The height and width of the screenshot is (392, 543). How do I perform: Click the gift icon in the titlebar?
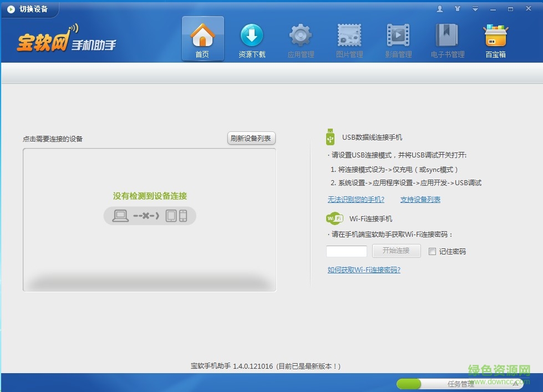[456, 8]
